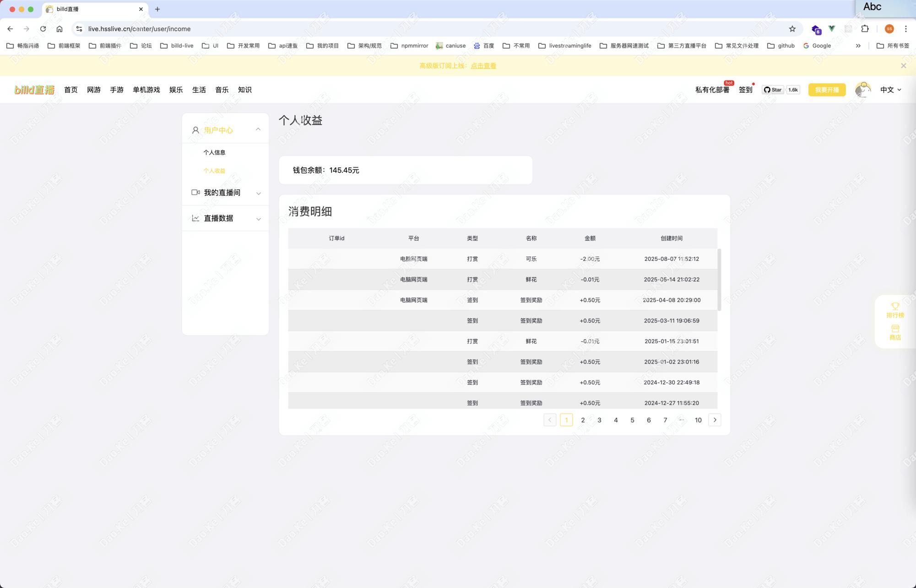The image size is (916, 588).
Task: Click the 我要开播 button
Action: click(x=827, y=90)
